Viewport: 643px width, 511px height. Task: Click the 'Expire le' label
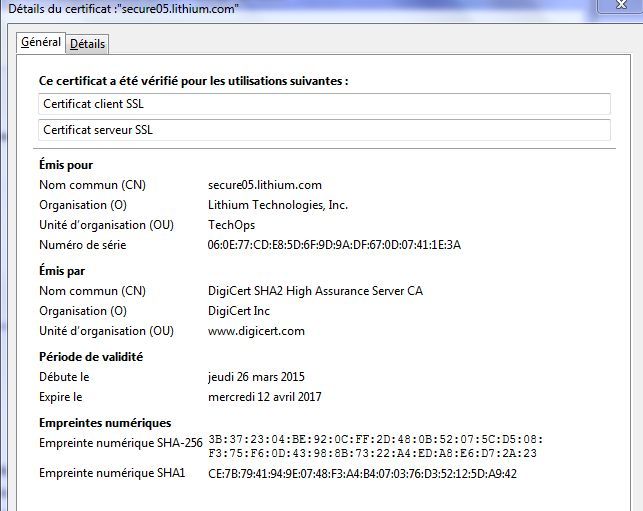coord(61,397)
